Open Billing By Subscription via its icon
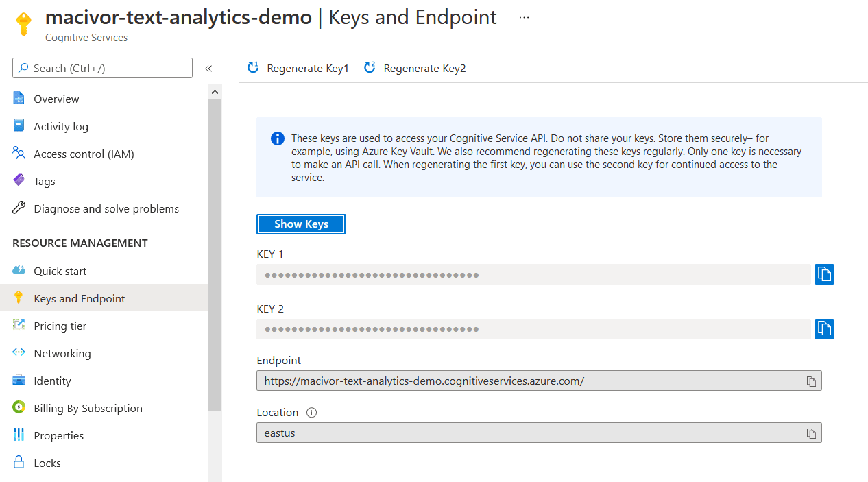Viewport: 868px width, 482px height. pos(19,408)
